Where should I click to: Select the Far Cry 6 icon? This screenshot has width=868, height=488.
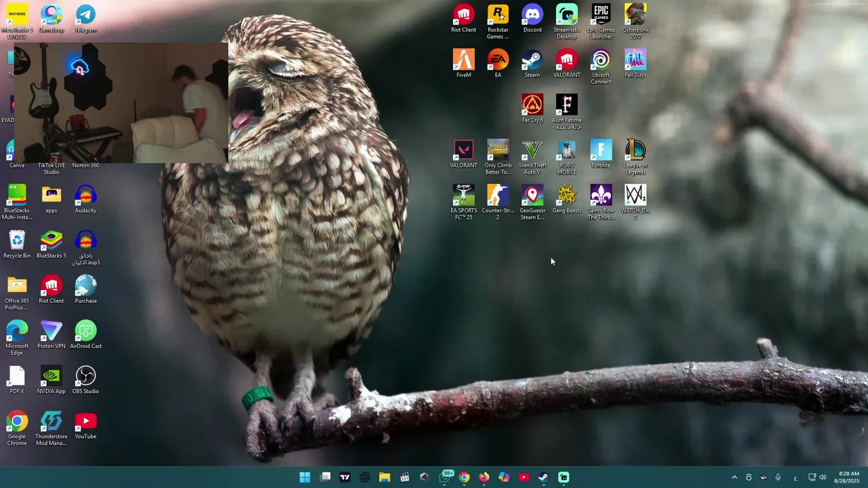point(532,108)
